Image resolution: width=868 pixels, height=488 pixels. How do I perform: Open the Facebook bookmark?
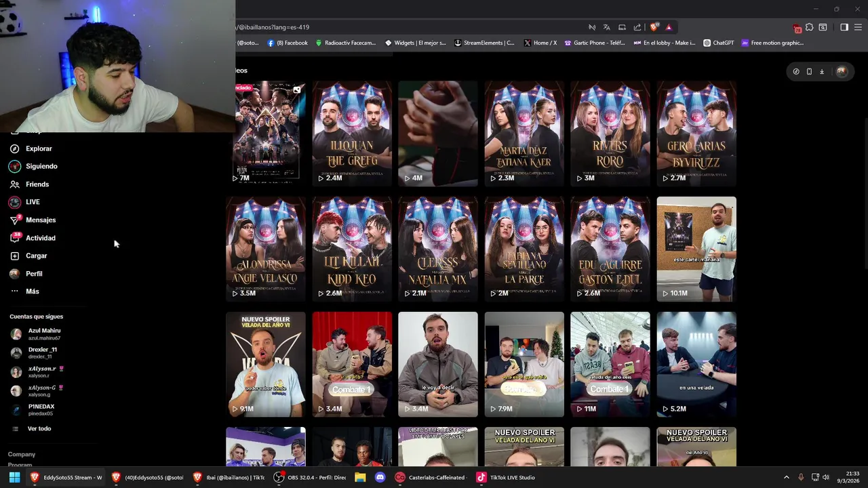tap(288, 43)
